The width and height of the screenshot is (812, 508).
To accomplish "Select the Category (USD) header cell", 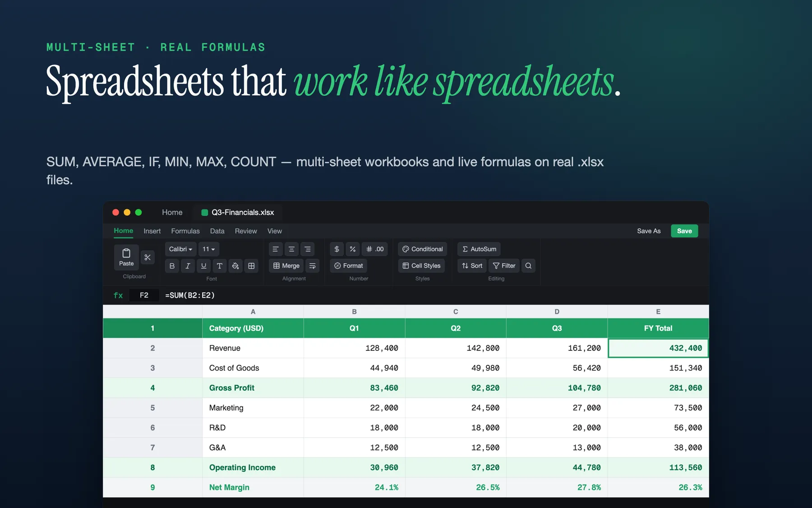I will pyautogui.click(x=253, y=328).
